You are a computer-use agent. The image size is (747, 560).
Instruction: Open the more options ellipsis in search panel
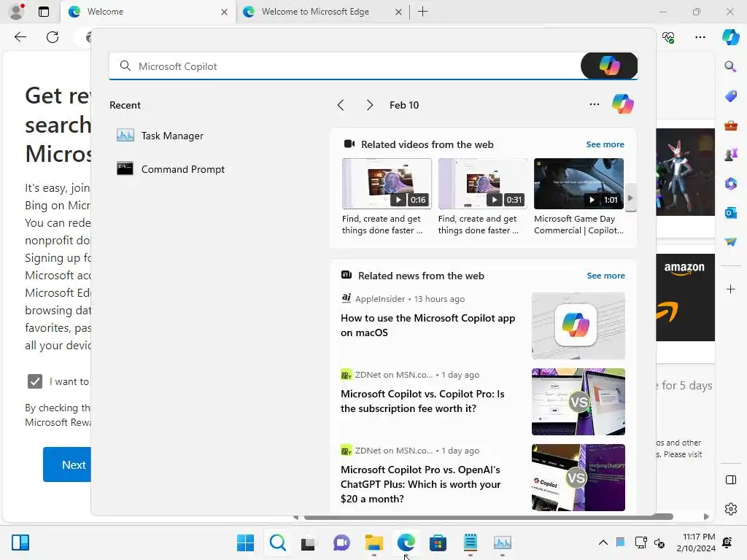(x=594, y=104)
